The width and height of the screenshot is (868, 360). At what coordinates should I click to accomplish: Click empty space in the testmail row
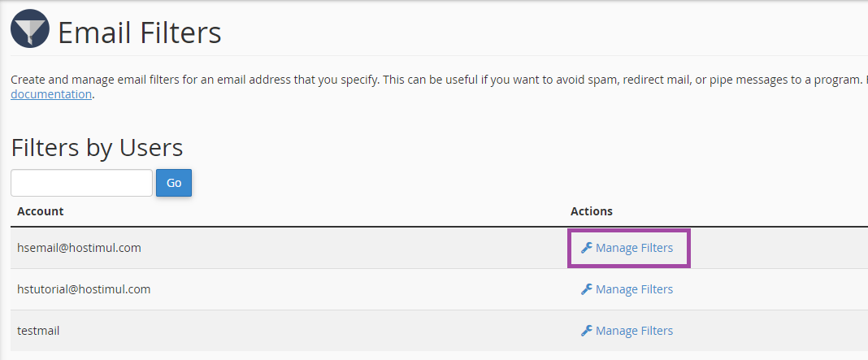pos(325,331)
